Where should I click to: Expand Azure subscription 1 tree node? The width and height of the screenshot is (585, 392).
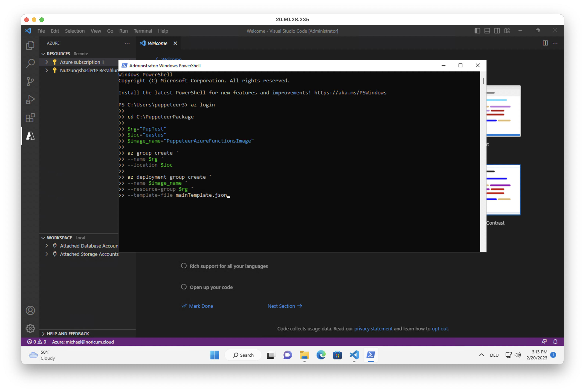coord(47,62)
